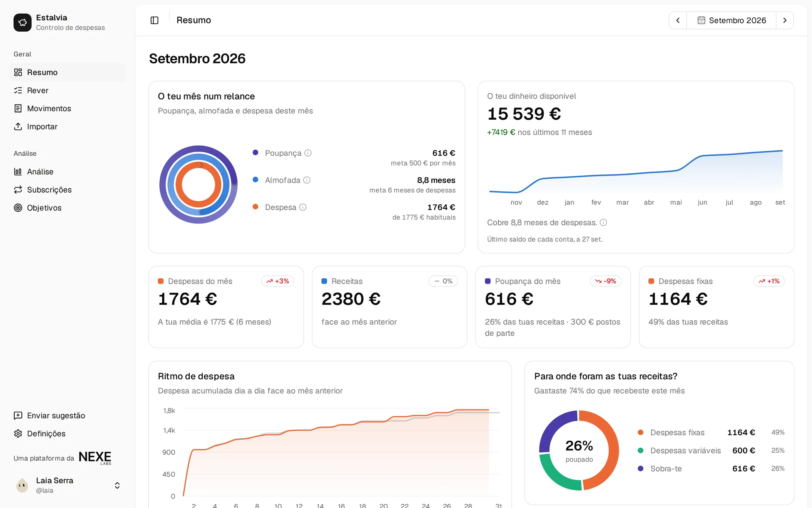The image size is (812, 508).
Task: Click the Definições gear icon
Action: [18, 434]
